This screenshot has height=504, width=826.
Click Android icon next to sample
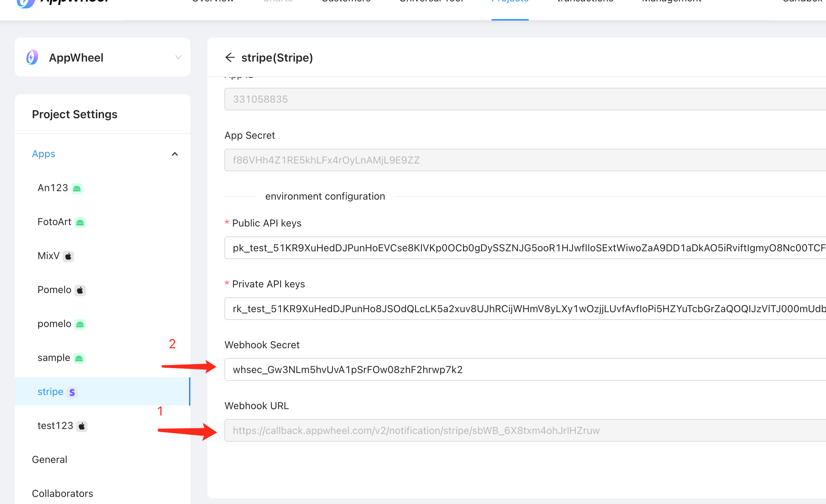click(79, 358)
